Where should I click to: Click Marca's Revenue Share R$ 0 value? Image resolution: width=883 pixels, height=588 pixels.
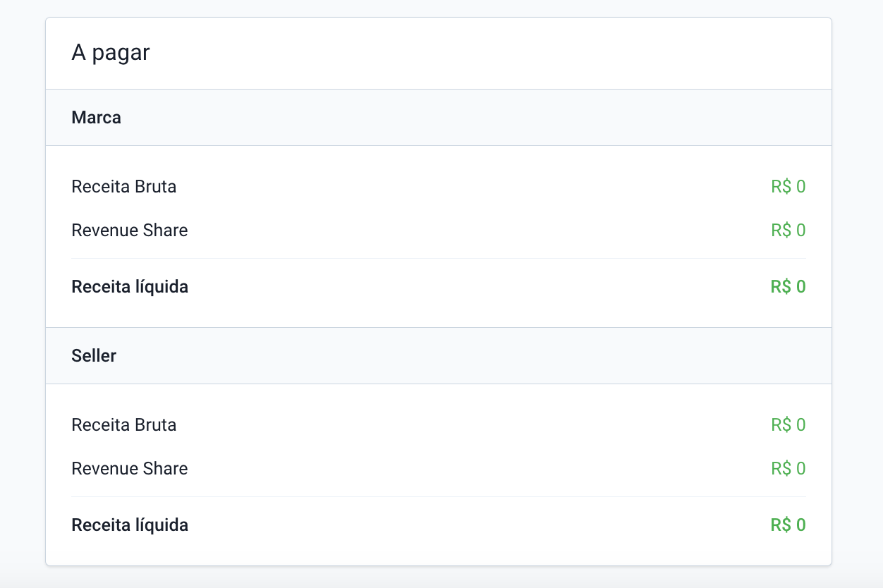788,231
